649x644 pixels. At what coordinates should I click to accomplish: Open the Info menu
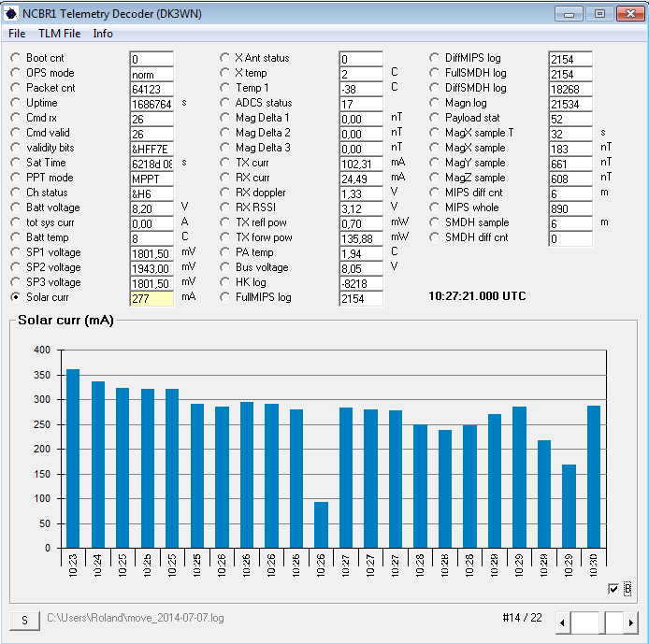pyautogui.click(x=103, y=34)
